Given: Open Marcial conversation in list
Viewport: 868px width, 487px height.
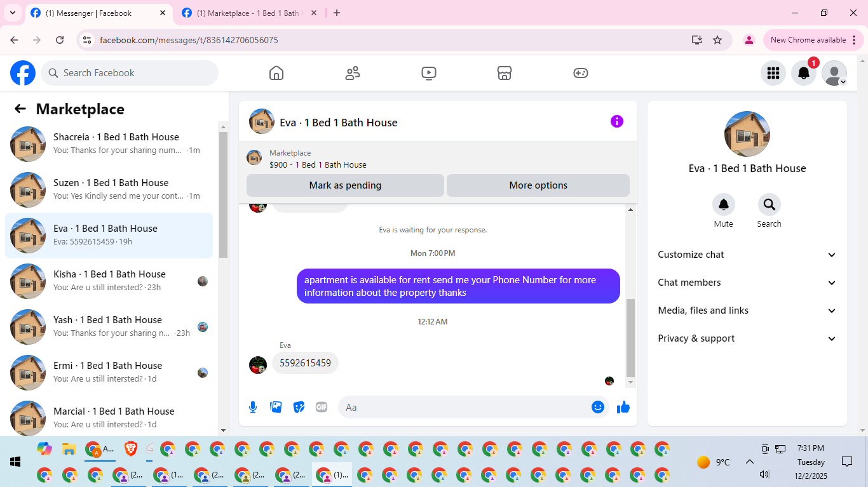Looking at the screenshot, I should click(x=109, y=416).
